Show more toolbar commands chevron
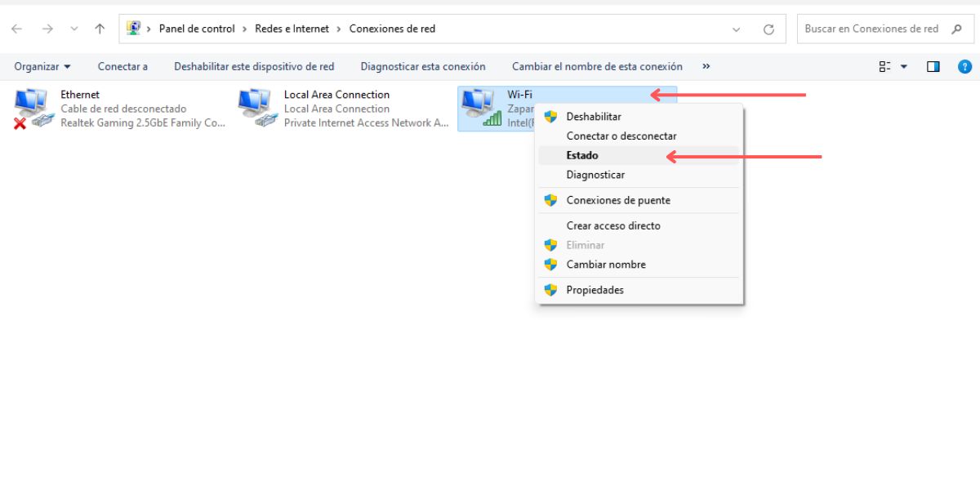 [706, 67]
